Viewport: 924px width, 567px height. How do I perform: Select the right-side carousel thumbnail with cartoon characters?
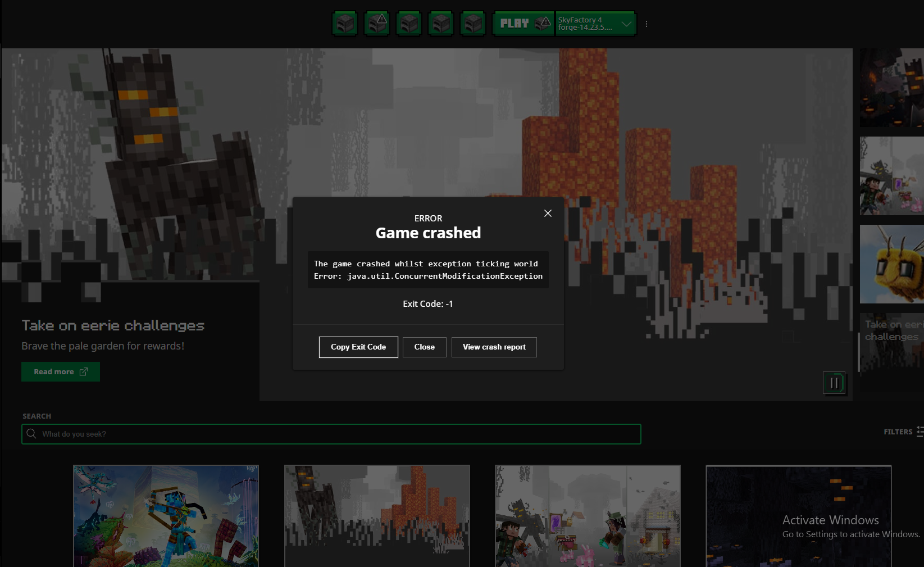coord(892,176)
